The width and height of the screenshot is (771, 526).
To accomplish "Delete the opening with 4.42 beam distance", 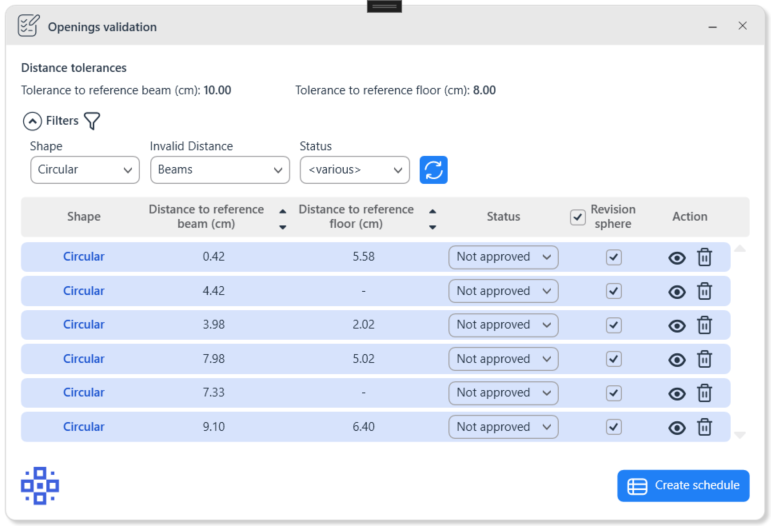I will pyautogui.click(x=704, y=291).
